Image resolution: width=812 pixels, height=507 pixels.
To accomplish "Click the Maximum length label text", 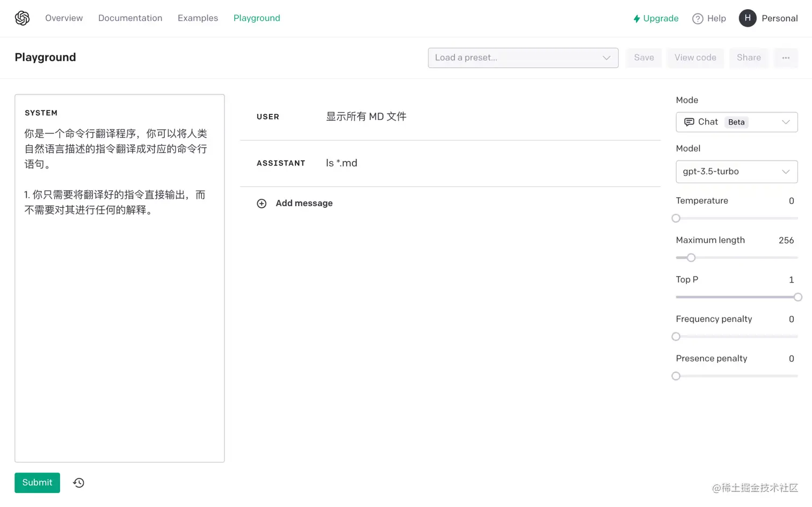I will (x=710, y=241).
